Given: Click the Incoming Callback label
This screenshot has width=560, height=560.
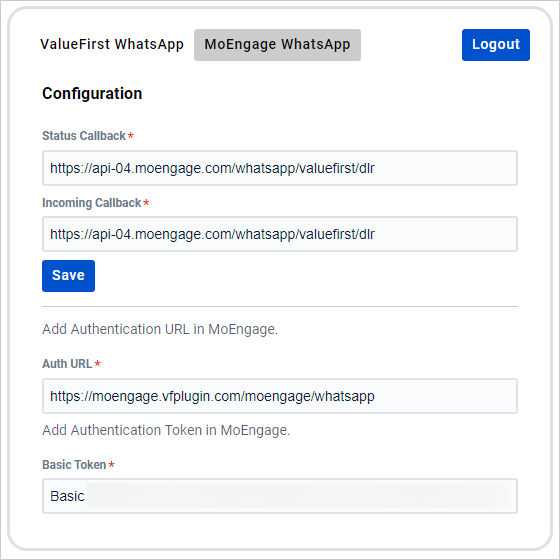Looking at the screenshot, I should click(92, 203).
